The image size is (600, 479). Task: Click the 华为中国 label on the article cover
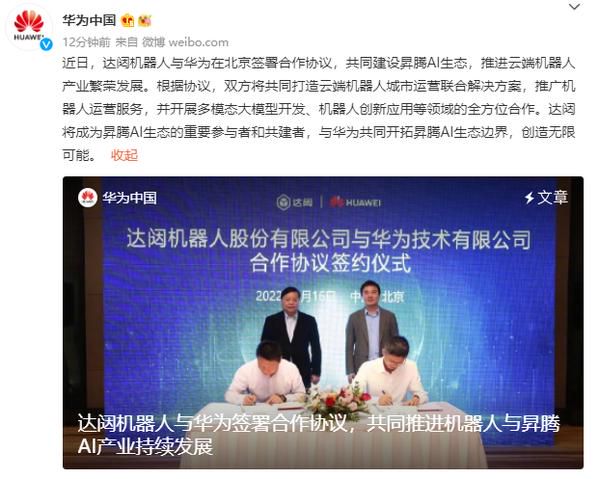[129, 198]
